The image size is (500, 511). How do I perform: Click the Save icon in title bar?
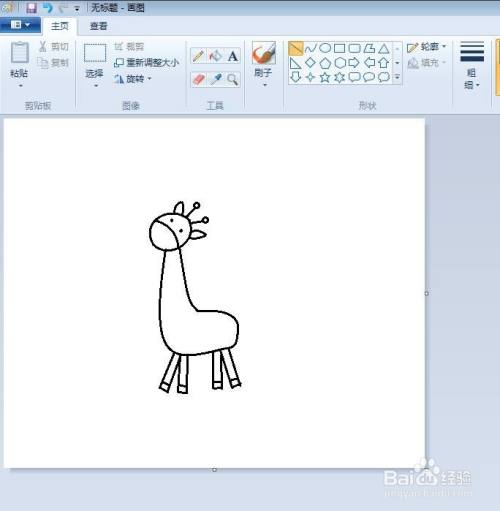click(x=31, y=7)
